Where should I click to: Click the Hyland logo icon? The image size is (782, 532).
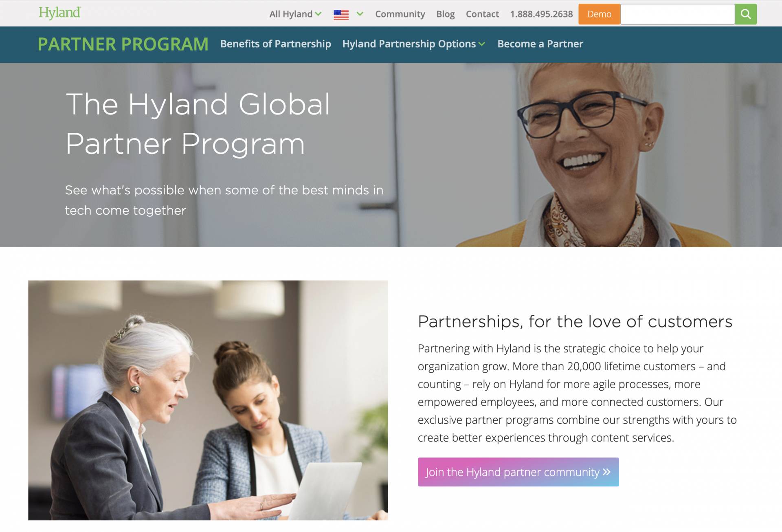(x=59, y=13)
